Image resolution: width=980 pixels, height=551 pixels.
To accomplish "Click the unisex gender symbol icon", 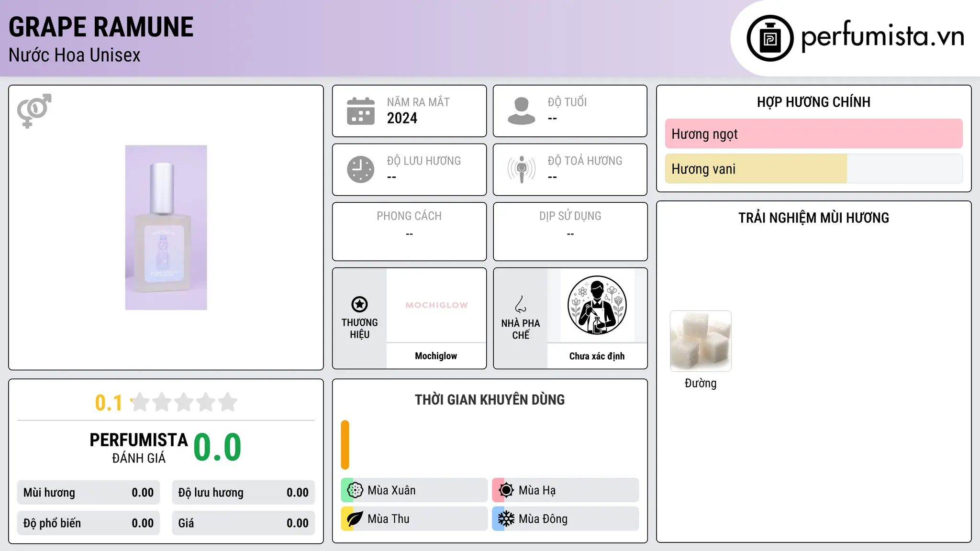I will [x=34, y=110].
